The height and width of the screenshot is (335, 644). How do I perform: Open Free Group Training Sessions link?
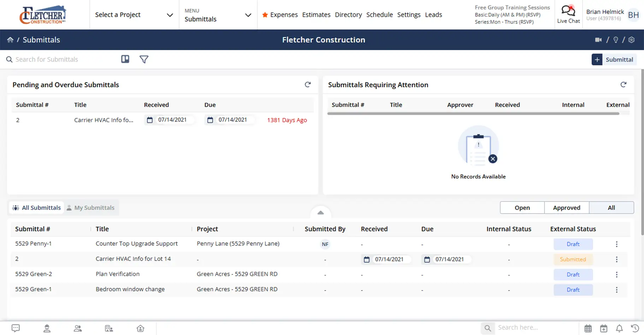pyautogui.click(x=512, y=7)
